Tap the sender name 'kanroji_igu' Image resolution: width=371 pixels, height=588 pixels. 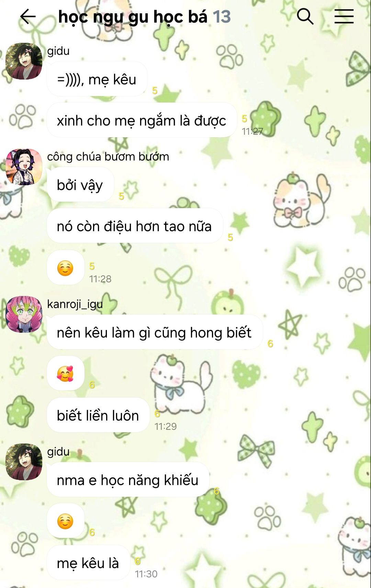pyautogui.click(x=75, y=304)
